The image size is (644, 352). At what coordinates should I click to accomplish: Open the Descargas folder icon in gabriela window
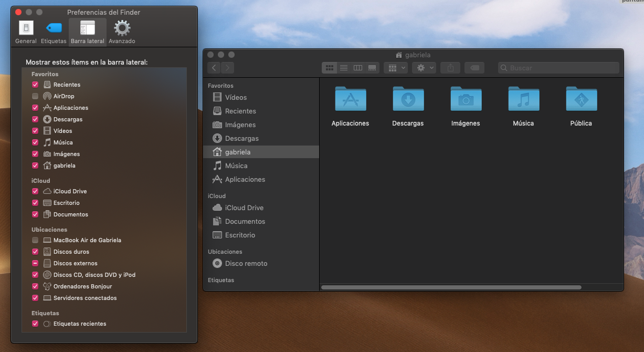408,99
